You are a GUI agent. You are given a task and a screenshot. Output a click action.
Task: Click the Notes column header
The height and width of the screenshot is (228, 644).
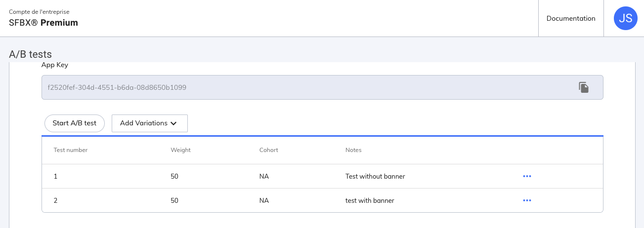point(353,150)
